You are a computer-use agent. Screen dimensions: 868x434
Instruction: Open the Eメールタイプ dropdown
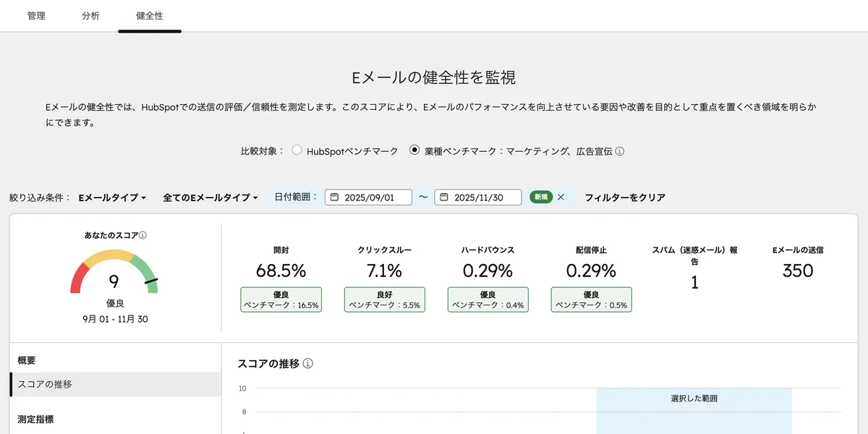tap(114, 196)
